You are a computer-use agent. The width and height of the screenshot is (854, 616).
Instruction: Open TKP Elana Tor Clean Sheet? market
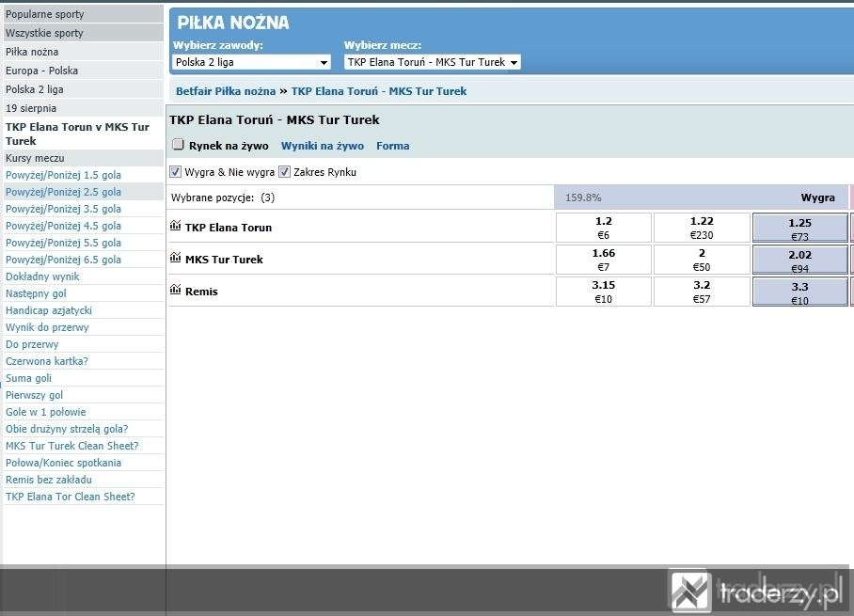pyautogui.click(x=71, y=497)
